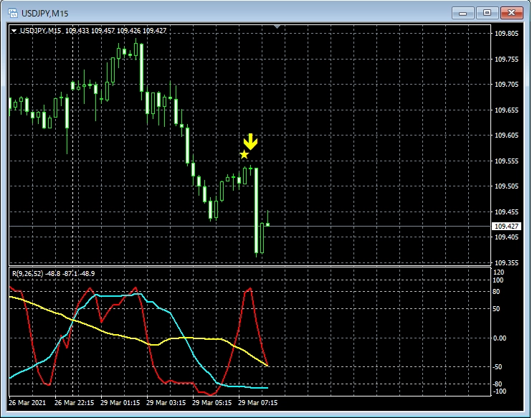Select the yellow star marker
This screenshot has width=532, height=418.
pos(244,154)
